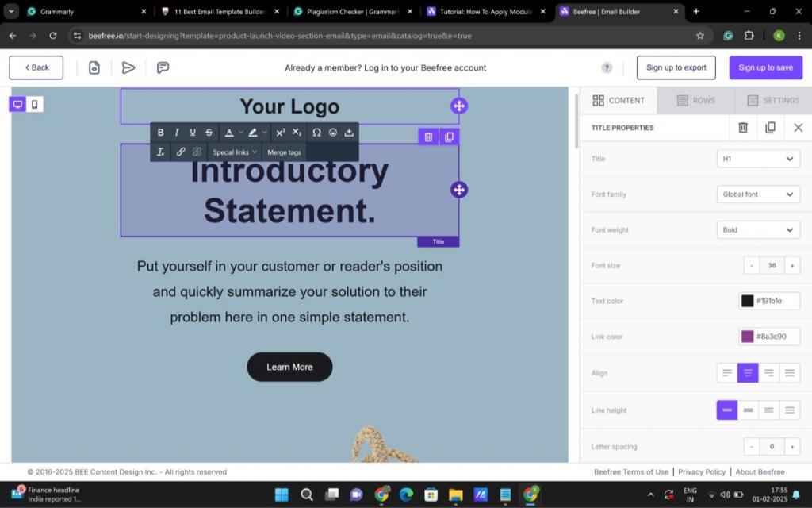Screen dimensions: 812x508
Task: Open the SETTINGS tab
Action: (x=772, y=100)
